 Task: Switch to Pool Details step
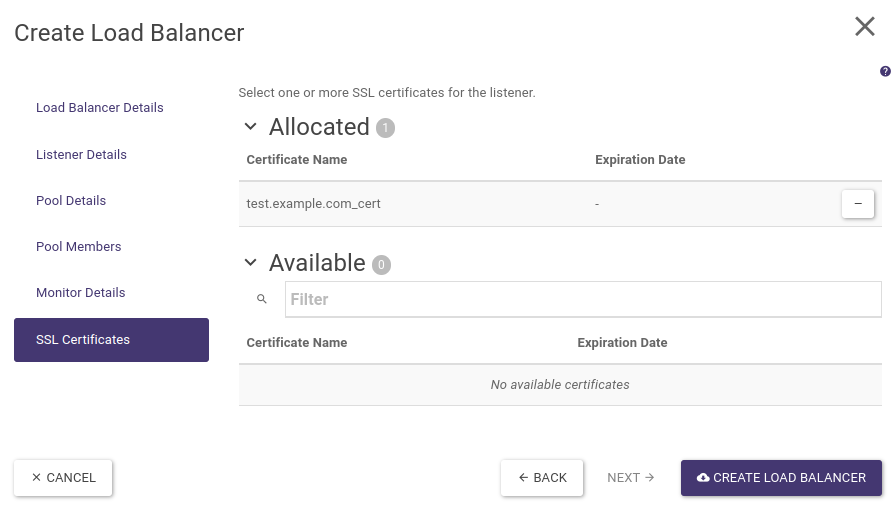tap(71, 201)
